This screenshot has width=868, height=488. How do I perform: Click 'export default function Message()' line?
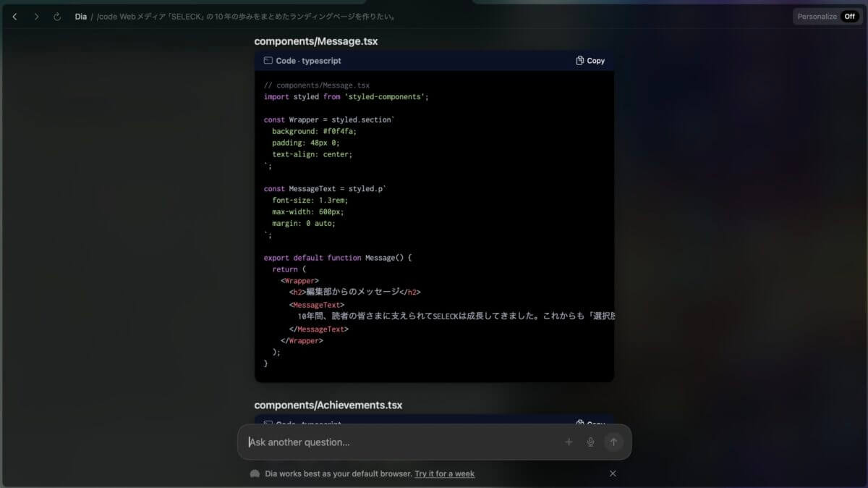338,258
